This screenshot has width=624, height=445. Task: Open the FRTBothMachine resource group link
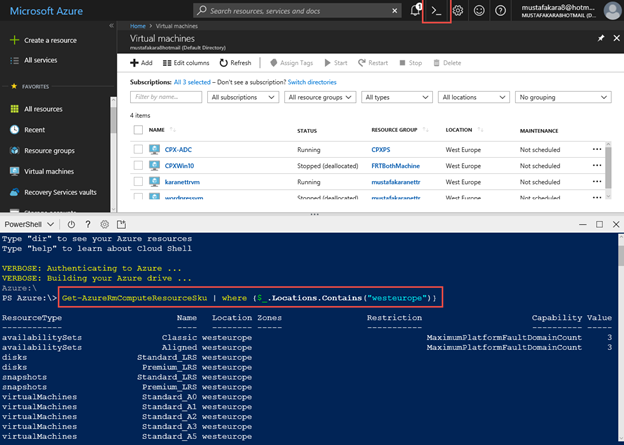tap(396, 166)
